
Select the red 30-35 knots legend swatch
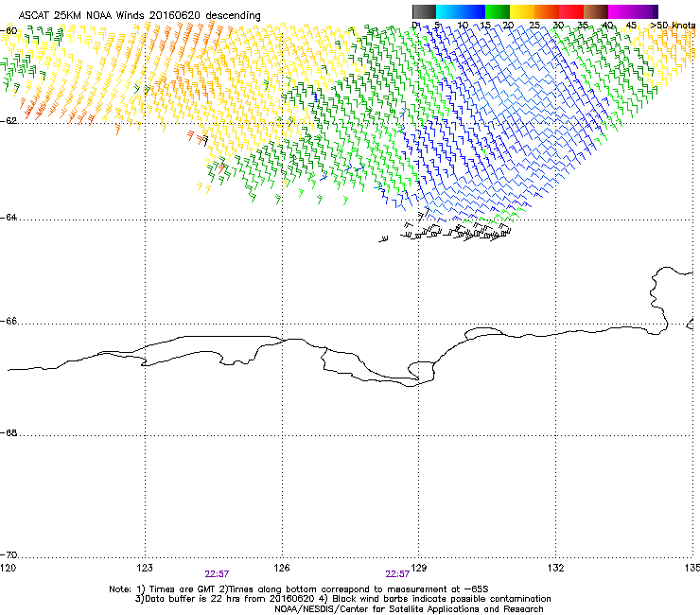click(571, 11)
